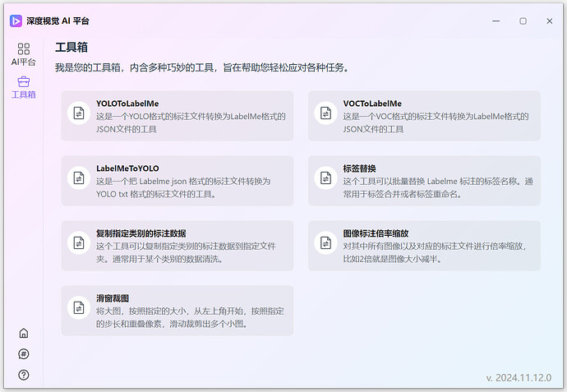Click the 图像标注倍率缩放 description text
The height and width of the screenshot is (392, 567).
435,252
